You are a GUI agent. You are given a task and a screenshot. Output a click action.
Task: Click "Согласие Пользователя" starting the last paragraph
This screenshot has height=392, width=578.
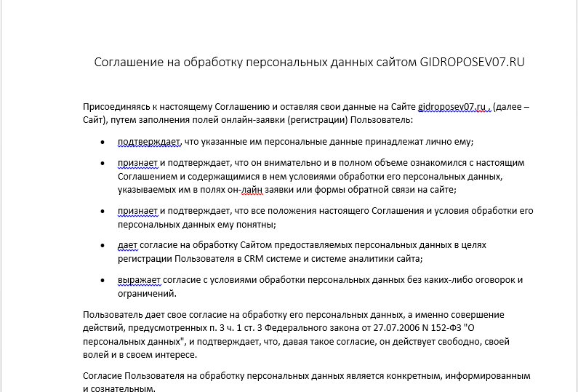(134, 376)
